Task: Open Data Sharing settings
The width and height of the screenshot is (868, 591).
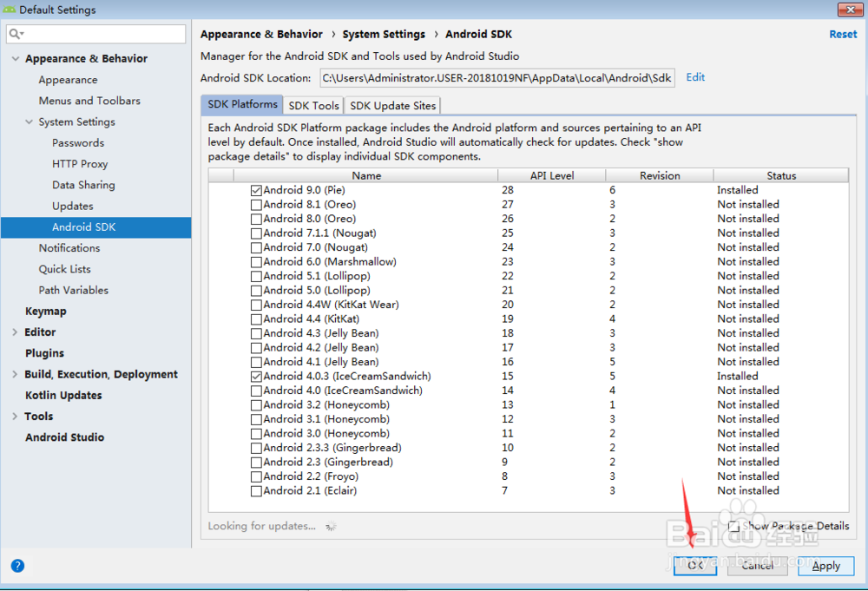Action: (x=83, y=185)
